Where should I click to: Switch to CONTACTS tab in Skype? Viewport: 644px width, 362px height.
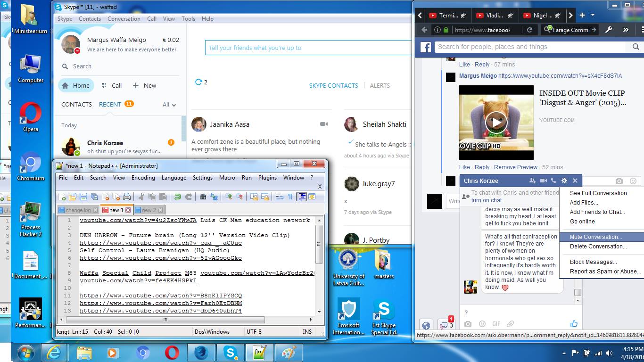(x=76, y=104)
